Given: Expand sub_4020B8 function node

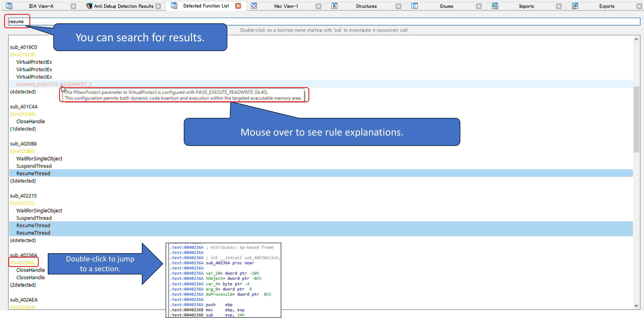Looking at the screenshot, I should pyautogui.click(x=22, y=143).
